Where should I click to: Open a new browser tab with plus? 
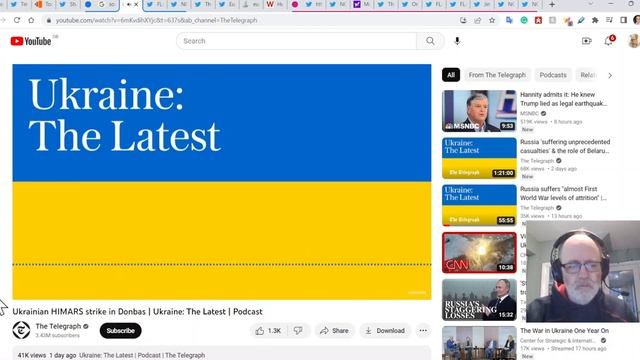[552, 4]
